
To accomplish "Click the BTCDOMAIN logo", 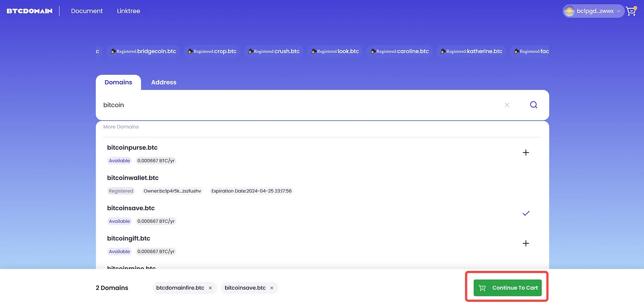I will 29,11.
